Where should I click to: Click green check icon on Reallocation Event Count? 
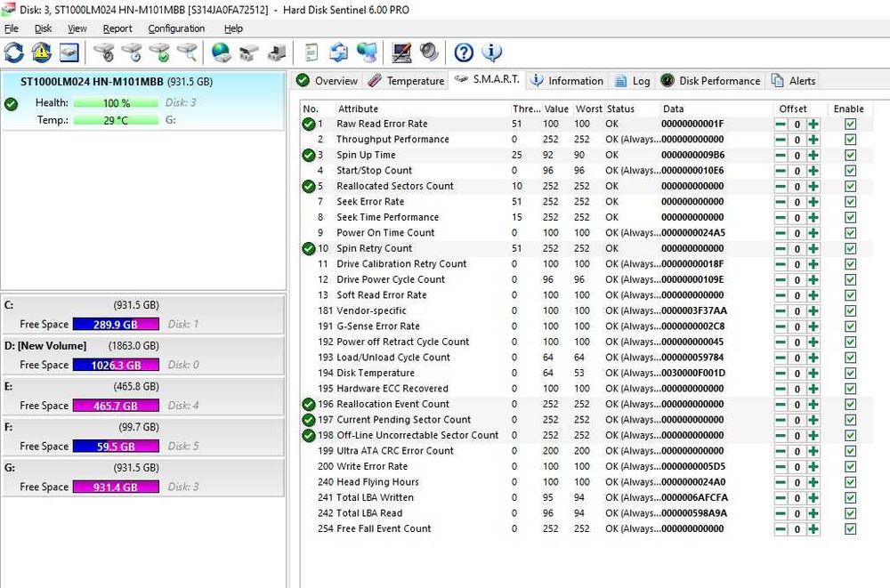[x=309, y=404]
